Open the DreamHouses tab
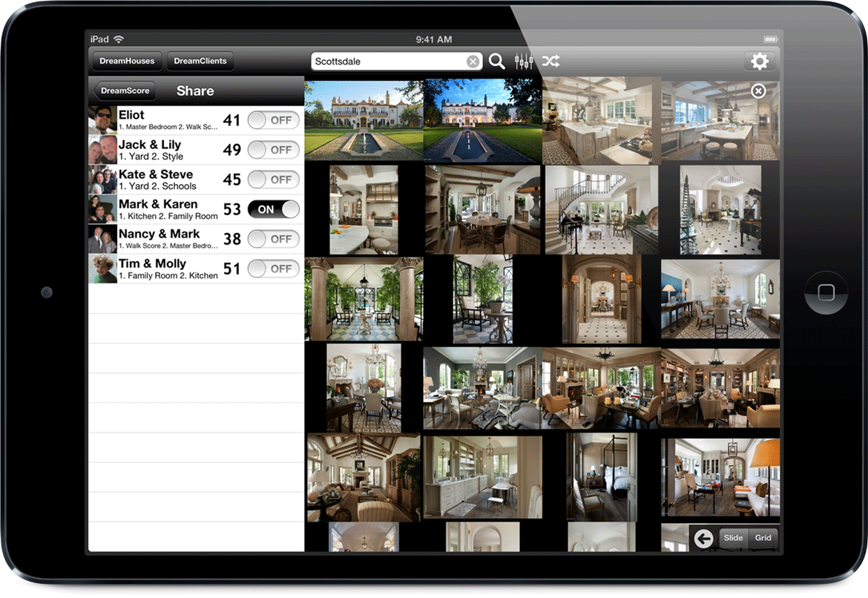The width and height of the screenshot is (868, 598). click(127, 61)
